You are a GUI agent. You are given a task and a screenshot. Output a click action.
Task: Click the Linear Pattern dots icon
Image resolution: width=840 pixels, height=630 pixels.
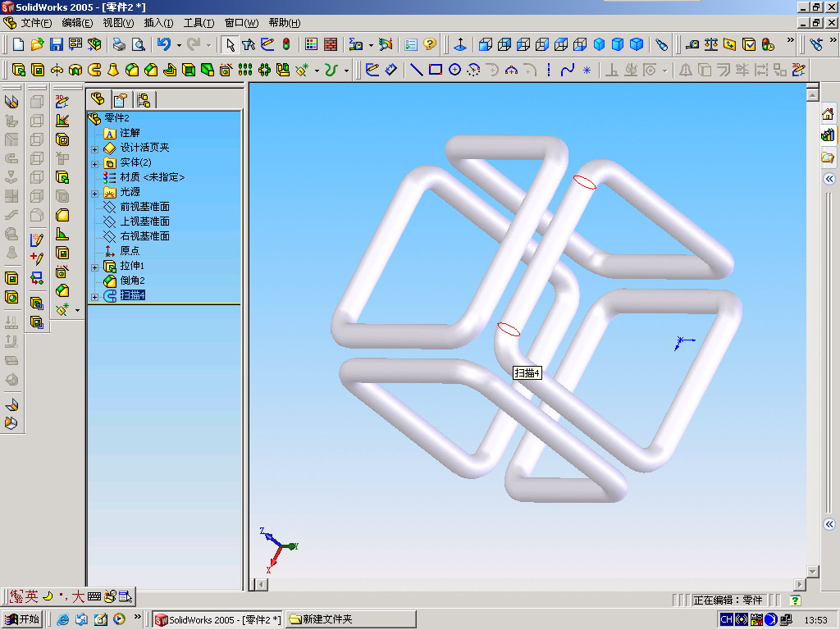click(x=244, y=70)
